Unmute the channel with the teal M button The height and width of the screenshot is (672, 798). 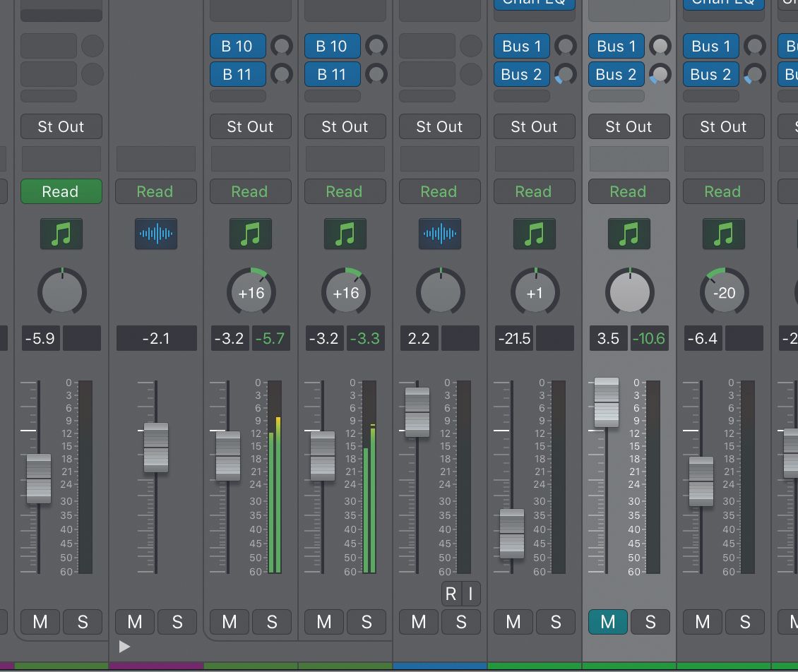607,622
